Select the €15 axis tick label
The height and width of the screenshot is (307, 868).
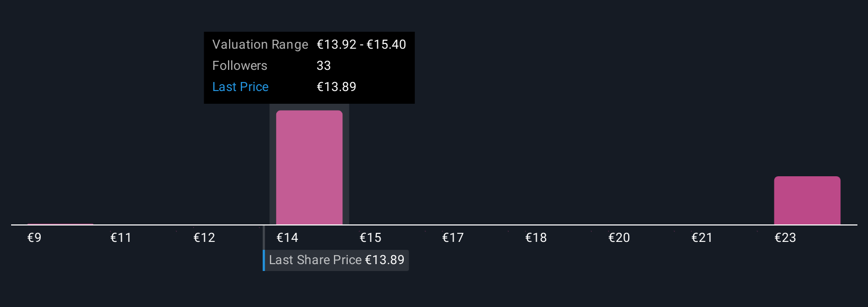(x=370, y=238)
